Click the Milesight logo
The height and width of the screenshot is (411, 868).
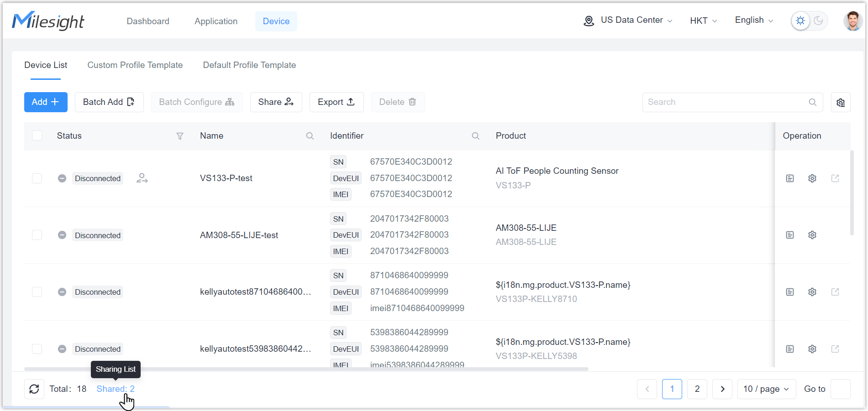tap(48, 21)
